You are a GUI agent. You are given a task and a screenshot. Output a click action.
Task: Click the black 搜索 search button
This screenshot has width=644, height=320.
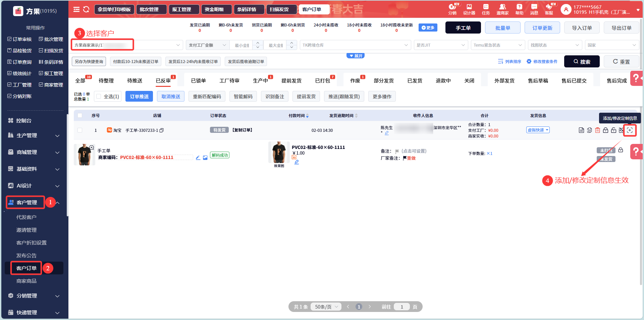(x=582, y=61)
